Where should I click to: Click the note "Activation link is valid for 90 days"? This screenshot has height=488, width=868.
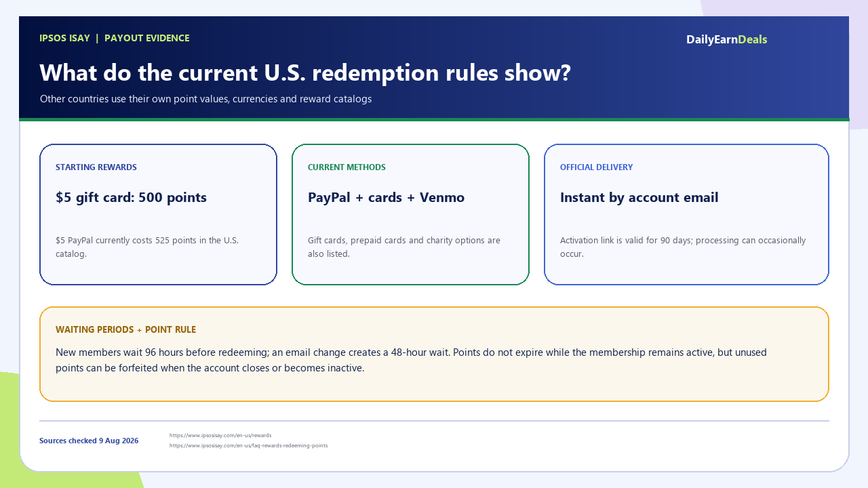pyautogui.click(x=683, y=247)
